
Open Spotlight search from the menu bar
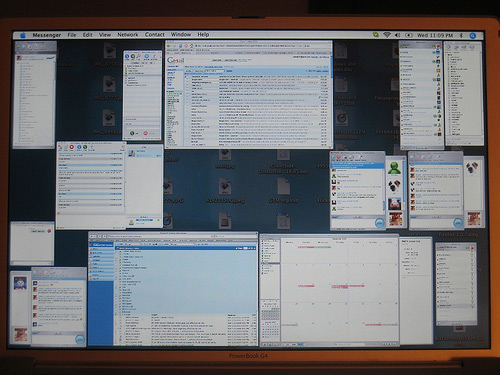[472, 36]
